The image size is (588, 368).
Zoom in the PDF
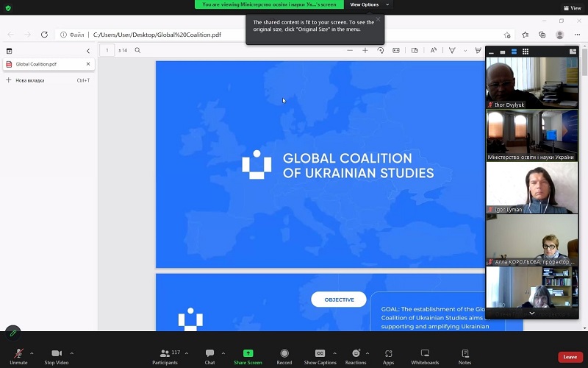point(365,50)
